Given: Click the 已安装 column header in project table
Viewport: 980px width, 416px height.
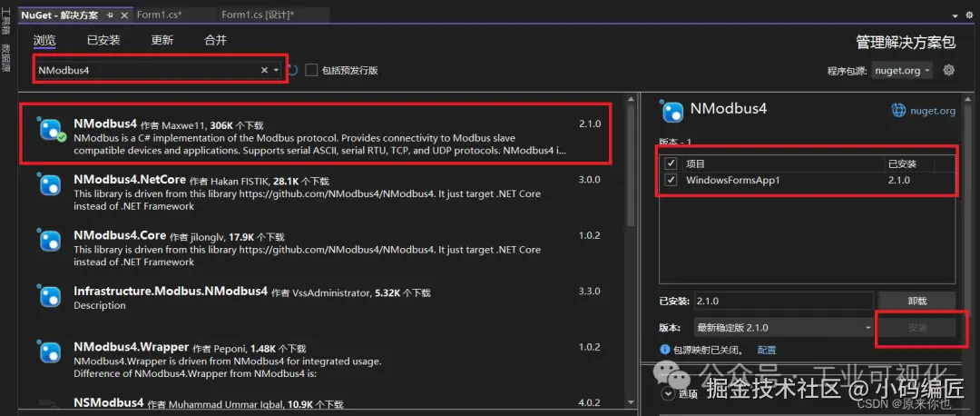Looking at the screenshot, I should (x=902, y=163).
